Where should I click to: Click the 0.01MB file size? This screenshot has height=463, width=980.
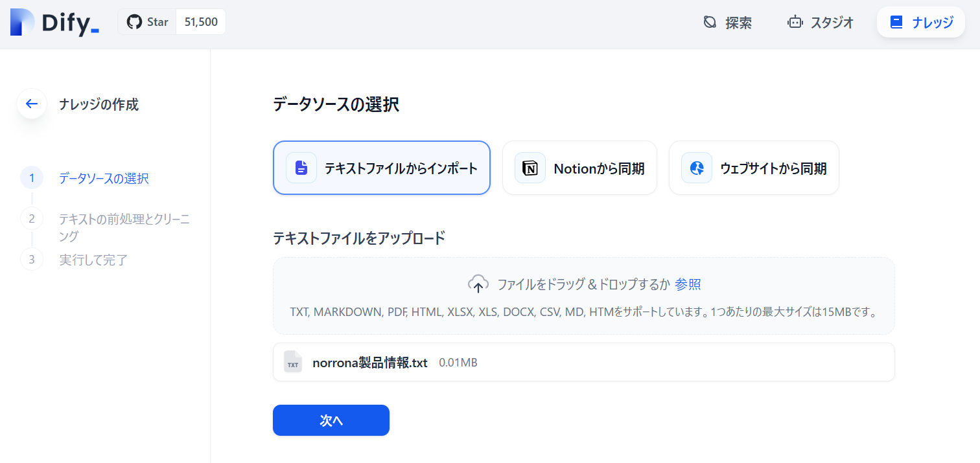[x=458, y=363]
